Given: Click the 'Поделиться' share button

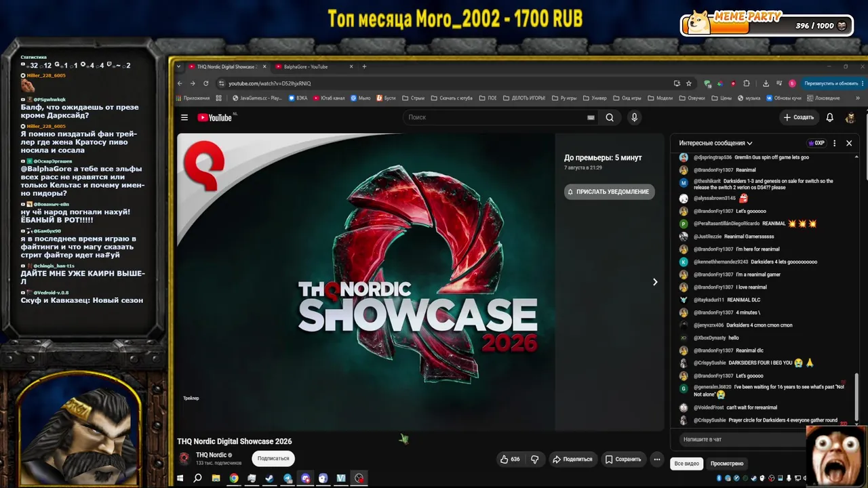Looking at the screenshot, I should coord(572,459).
